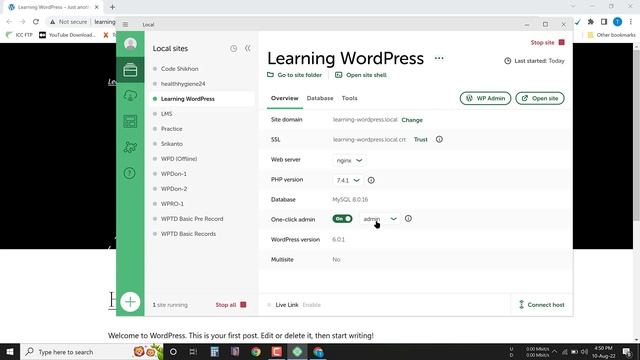Click the One-click admin info icon
Image resolution: width=640 pixels, height=360 pixels.
click(x=408, y=219)
